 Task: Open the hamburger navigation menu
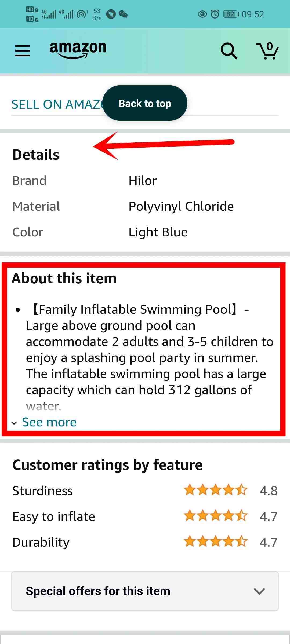click(23, 51)
